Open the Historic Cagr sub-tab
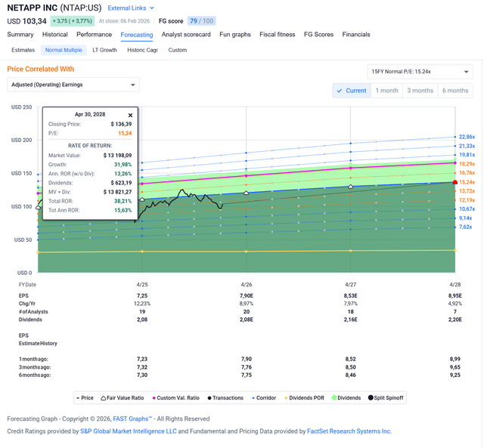The image size is (484, 448). coord(143,50)
